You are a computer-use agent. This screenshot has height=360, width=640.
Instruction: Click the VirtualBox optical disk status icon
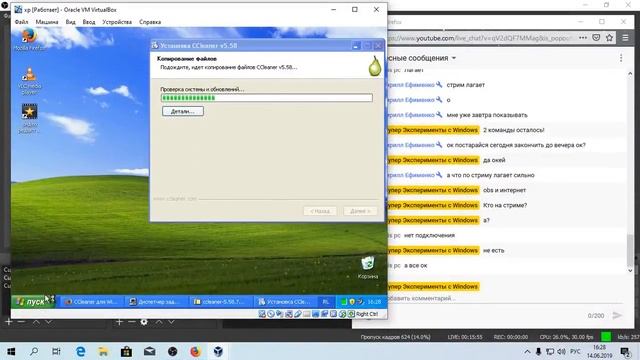pos(271,314)
